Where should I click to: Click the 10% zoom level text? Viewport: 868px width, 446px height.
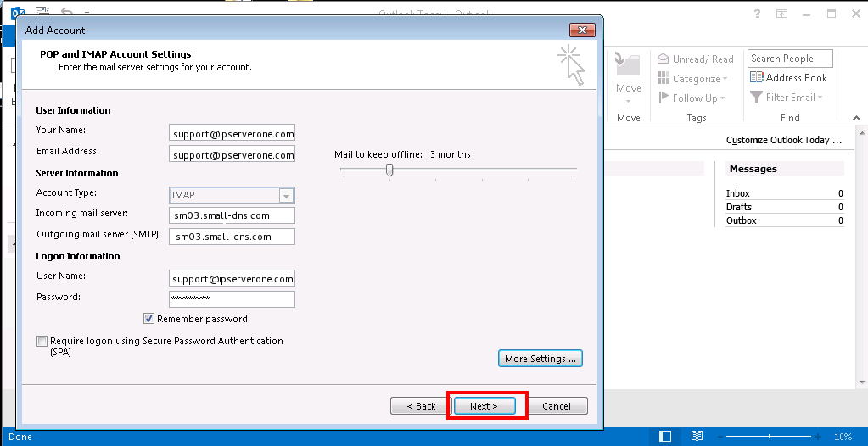pos(843,437)
